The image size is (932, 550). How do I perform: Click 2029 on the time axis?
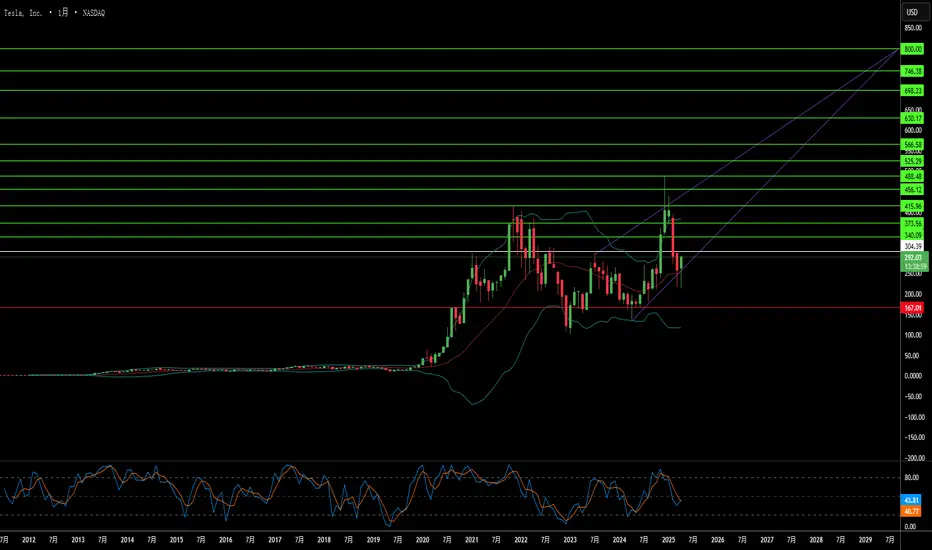click(x=865, y=540)
